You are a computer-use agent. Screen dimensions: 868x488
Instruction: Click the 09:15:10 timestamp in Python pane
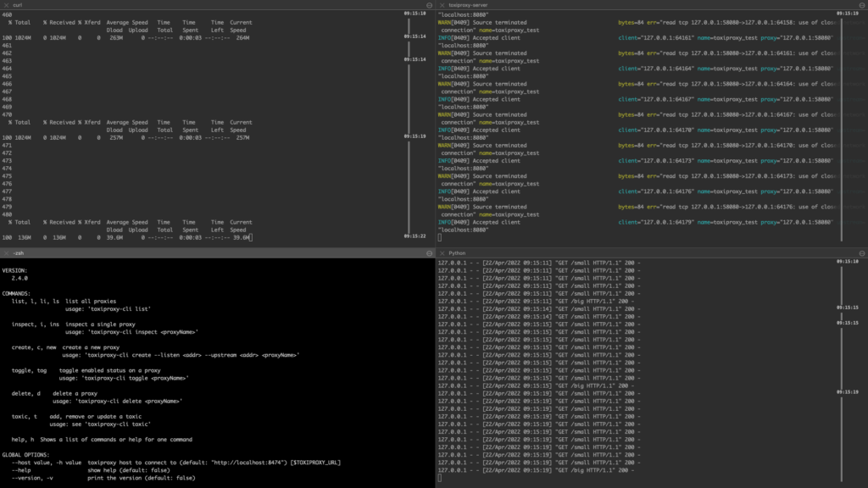tap(848, 261)
